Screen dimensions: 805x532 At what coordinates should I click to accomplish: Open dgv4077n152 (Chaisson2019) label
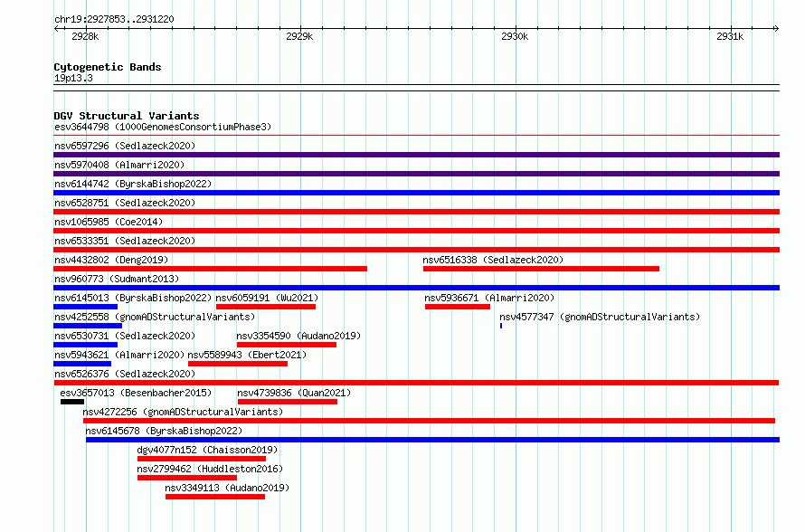click(x=207, y=450)
